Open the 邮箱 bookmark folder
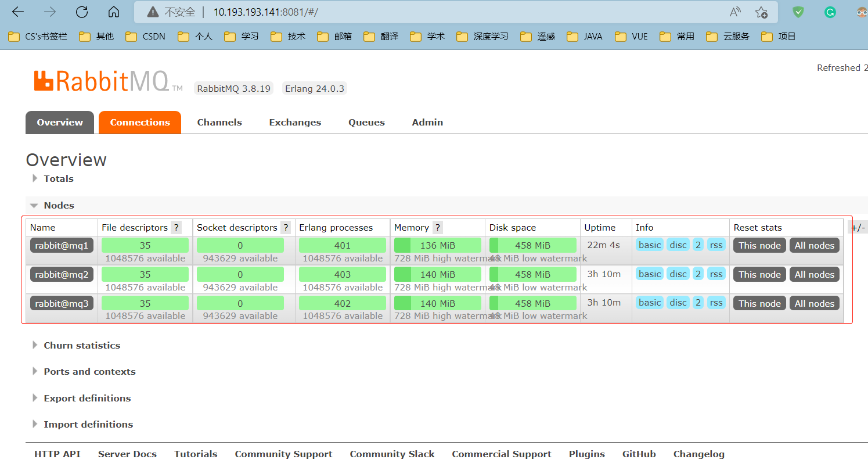Screen dimensions: 868x470 pyautogui.click(x=334, y=37)
